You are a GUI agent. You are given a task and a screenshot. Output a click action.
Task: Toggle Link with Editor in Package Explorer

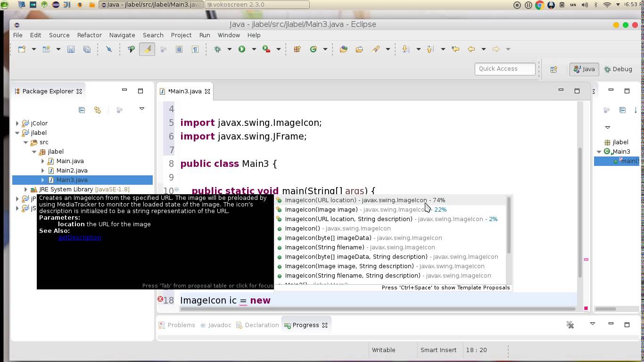point(98,110)
